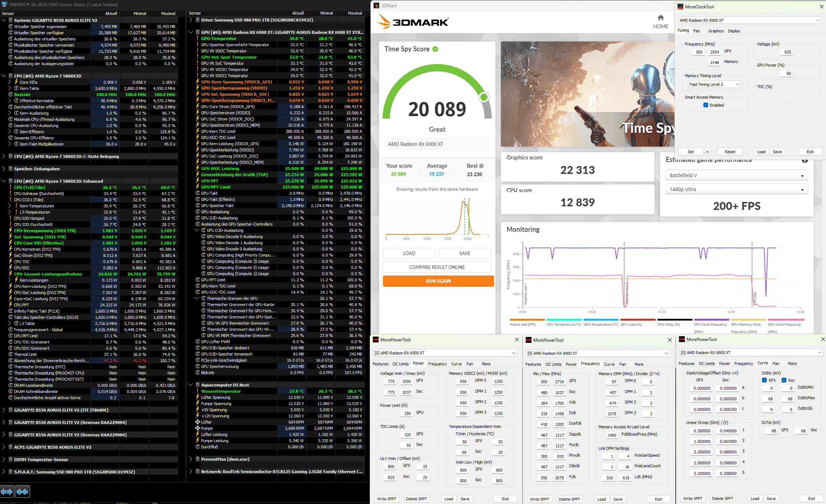Click chip icon of System: GIGABYTE row

point(11,20)
